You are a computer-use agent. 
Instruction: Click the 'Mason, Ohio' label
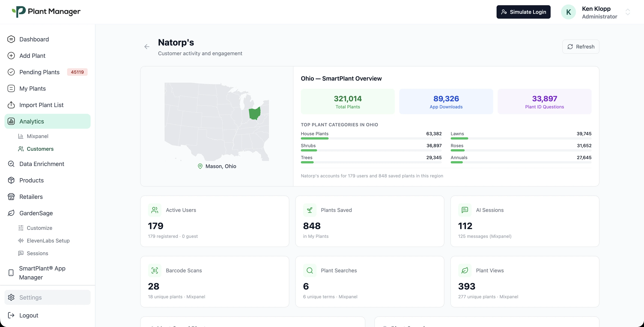221,166
